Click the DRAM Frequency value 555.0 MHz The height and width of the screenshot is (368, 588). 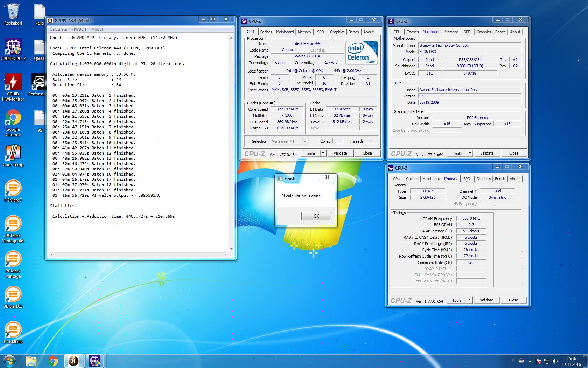471,218
